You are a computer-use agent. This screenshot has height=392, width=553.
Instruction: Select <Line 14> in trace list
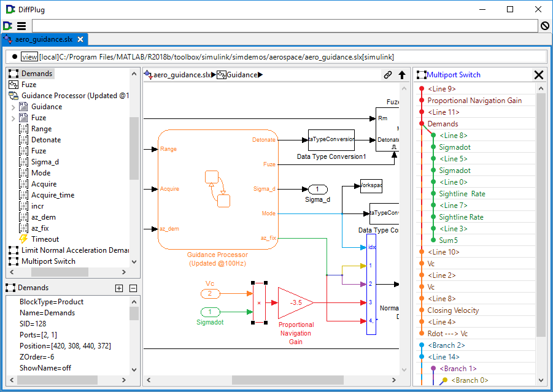tap(444, 357)
